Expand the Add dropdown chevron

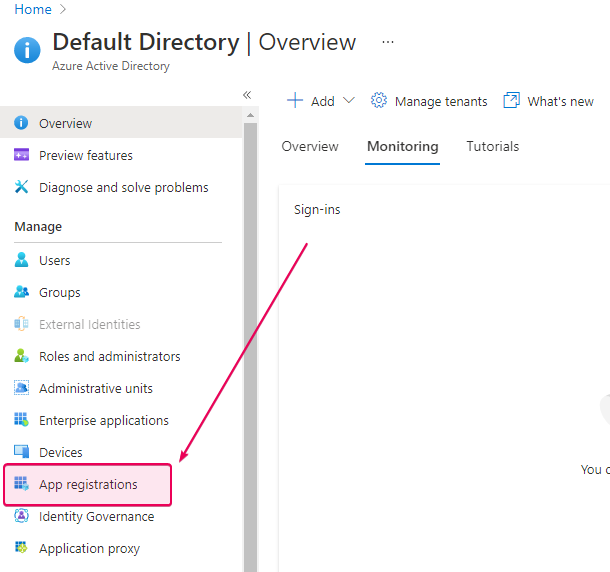pyautogui.click(x=349, y=100)
